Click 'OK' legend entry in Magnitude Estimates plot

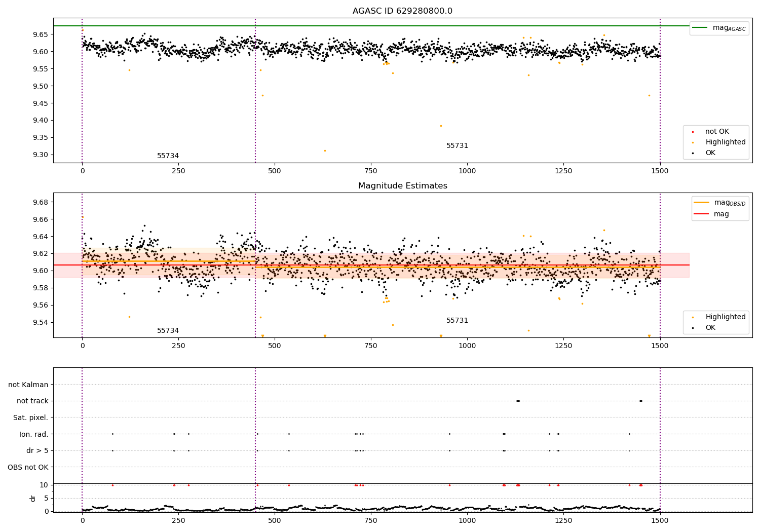(704, 328)
